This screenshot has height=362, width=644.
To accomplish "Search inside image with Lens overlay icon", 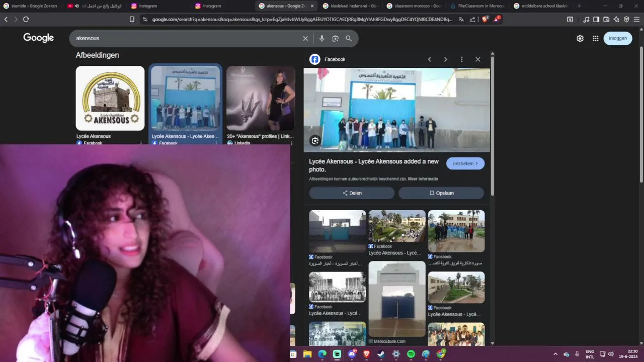I will [315, 141].
